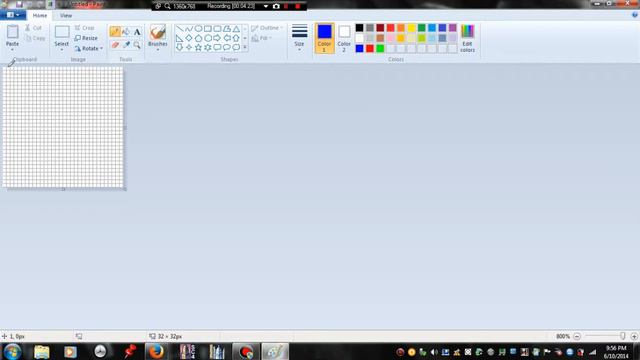Image resolution: width=640 pixels, height=360 pixels.
Task: Choose the Down arrow shape
Action: (179, 47)
